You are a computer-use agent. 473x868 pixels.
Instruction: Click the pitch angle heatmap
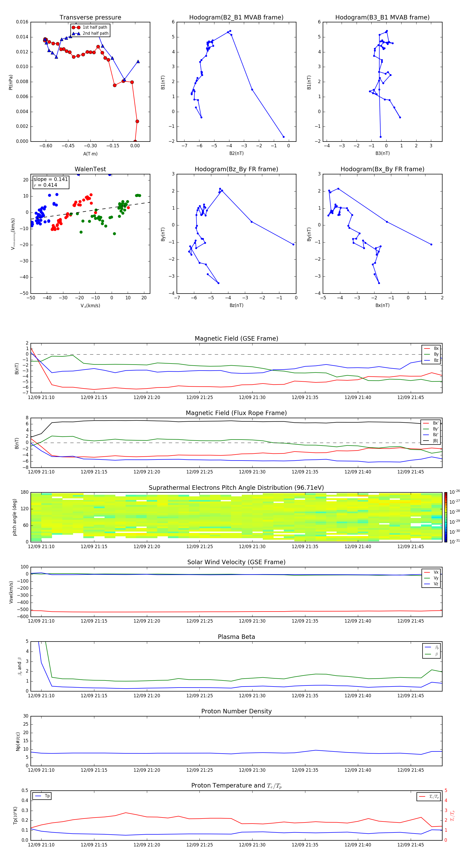[x=236, y=517]
